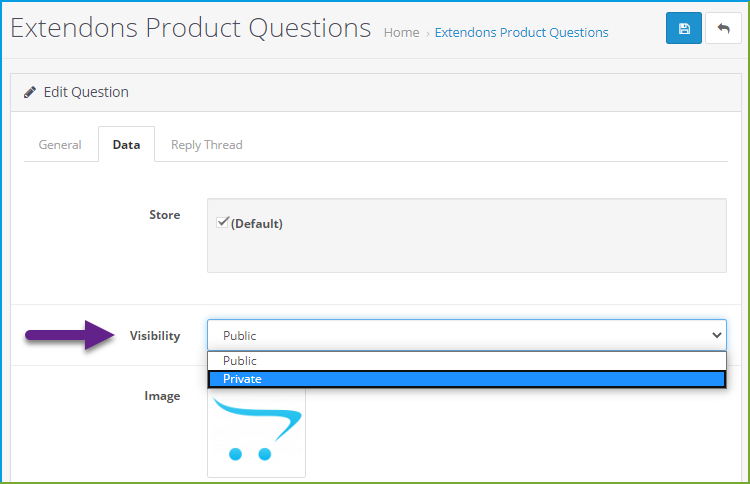Click the (Default) store label
Image resolution: width=750 pixels, height=484 pixels.
[x=257, y=223]
